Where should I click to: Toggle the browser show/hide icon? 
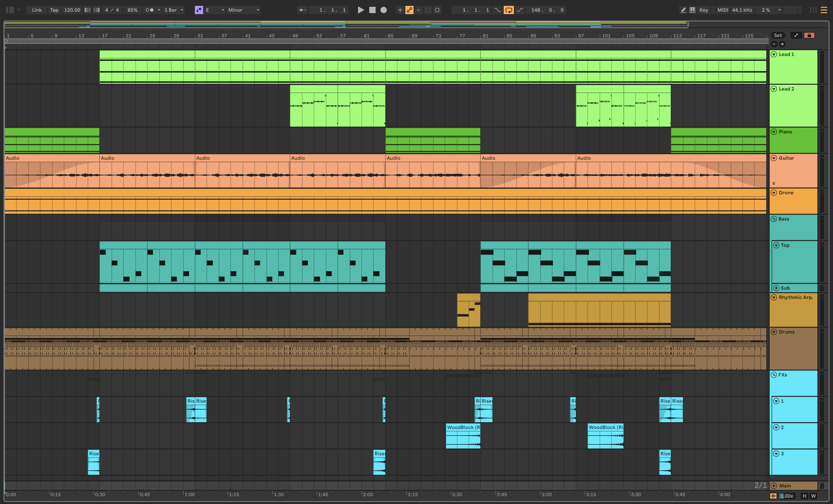(x=10, y=10)
